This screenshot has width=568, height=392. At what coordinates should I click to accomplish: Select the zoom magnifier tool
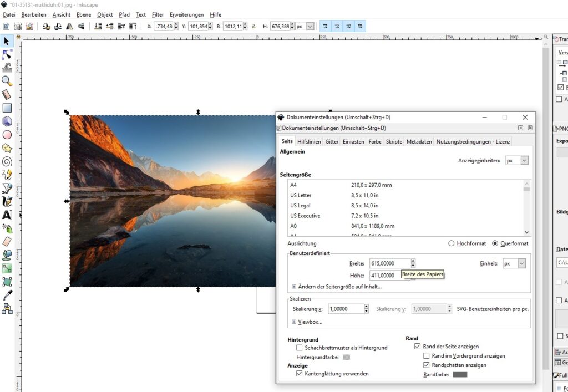point(7,81)
